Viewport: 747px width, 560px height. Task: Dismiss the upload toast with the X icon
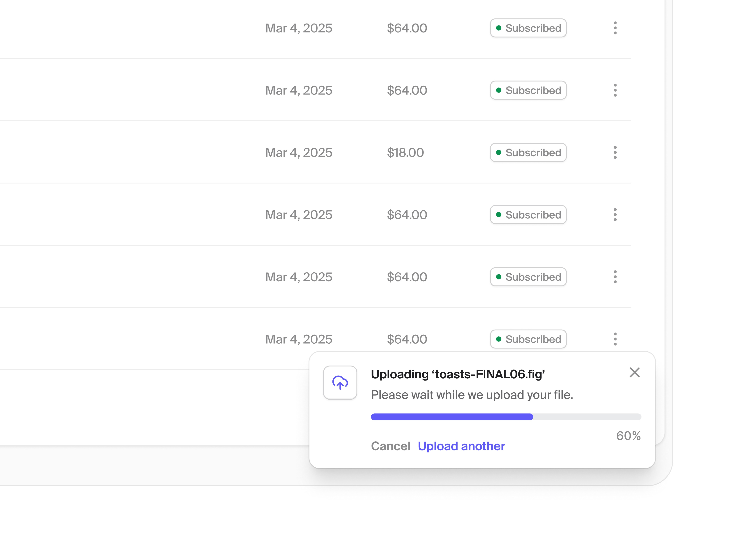[x=635, y=373]
